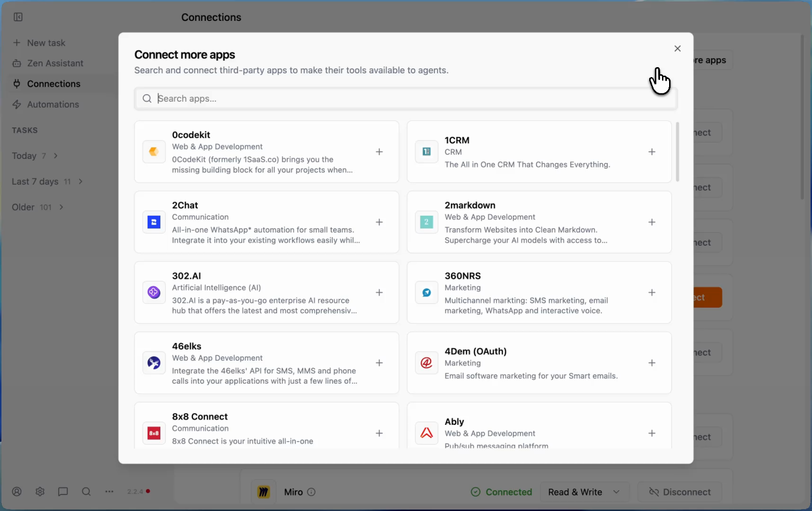Screen dimensions: 812x511
Task: Disconnect the Miro connection
Action: [x=680, y=492]
